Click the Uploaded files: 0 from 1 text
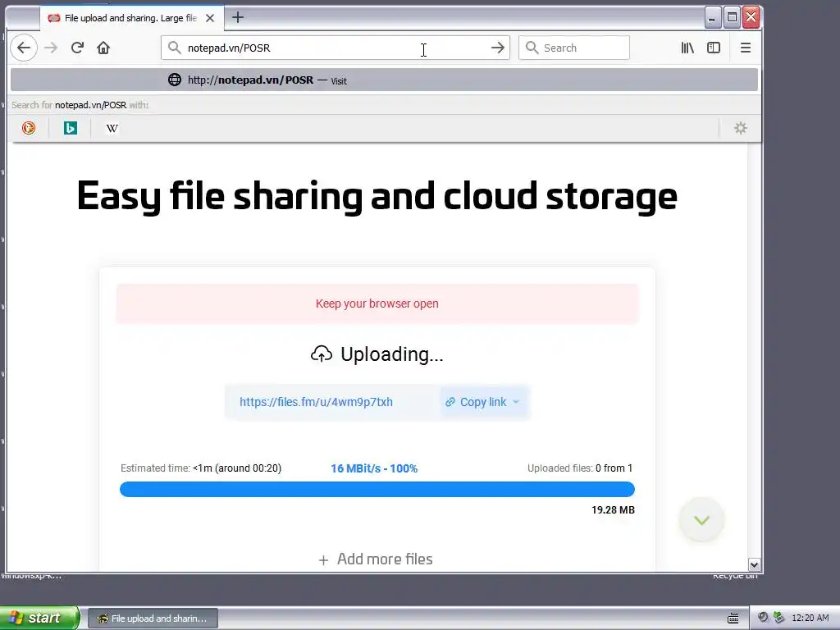The width and height of the screenshot is (840, 630). 580,468
